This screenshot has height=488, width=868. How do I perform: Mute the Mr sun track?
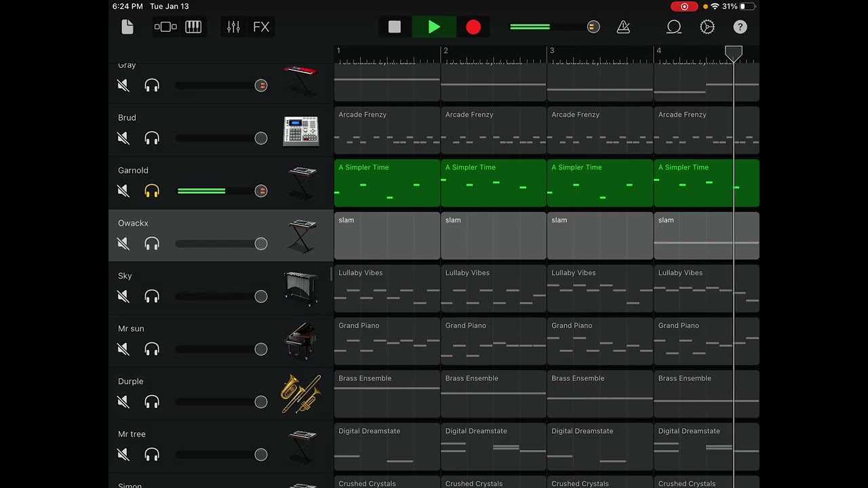(123, 350)
